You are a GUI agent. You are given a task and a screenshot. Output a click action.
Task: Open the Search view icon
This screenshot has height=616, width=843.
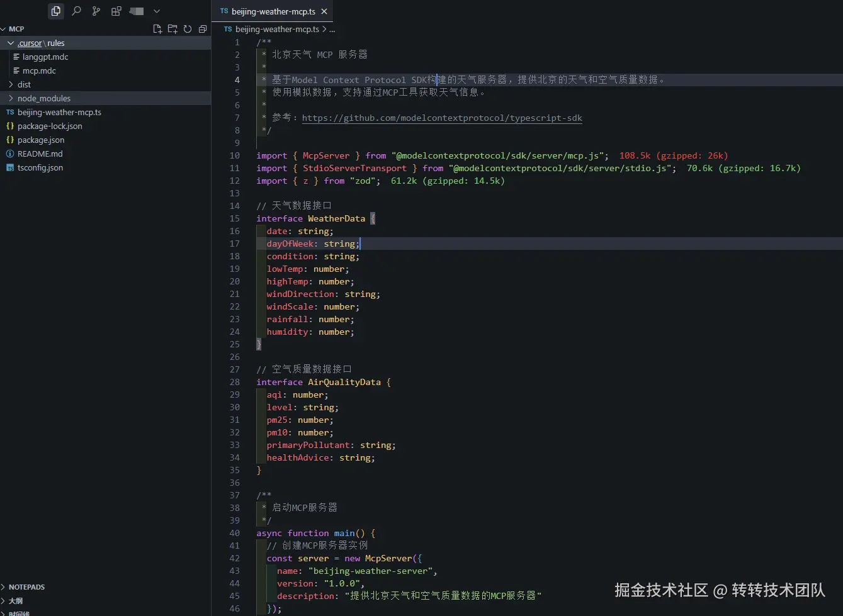pyautogui.click(x=76, y=11)
